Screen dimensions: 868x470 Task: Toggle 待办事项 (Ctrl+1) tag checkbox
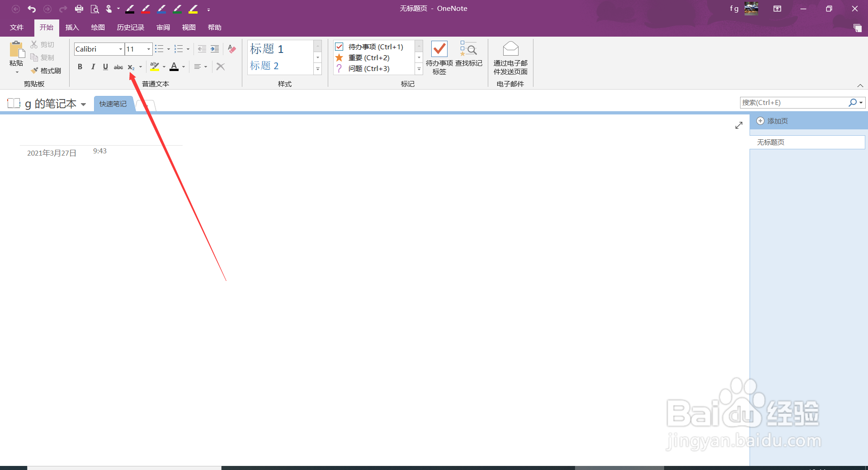[339, 47]
